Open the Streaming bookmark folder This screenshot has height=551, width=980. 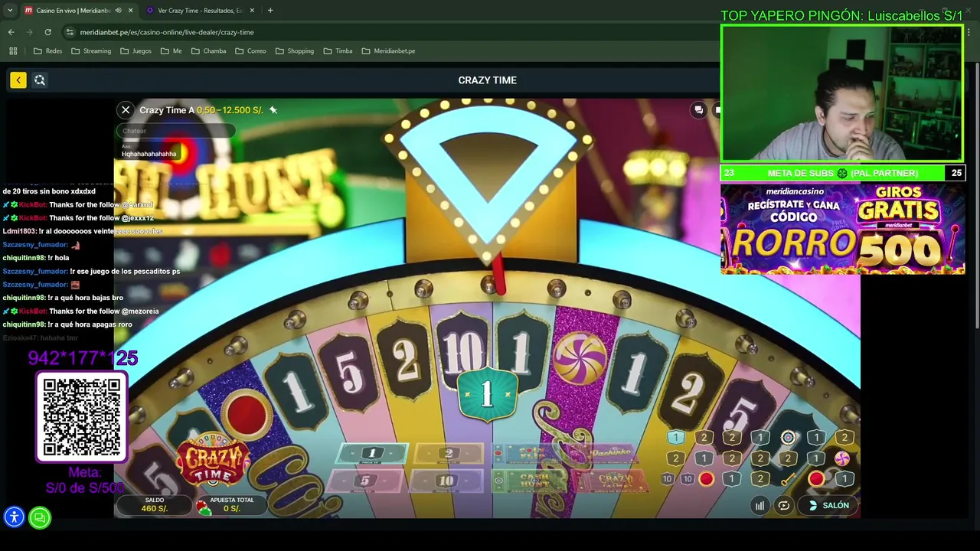(x=91, y=51)
